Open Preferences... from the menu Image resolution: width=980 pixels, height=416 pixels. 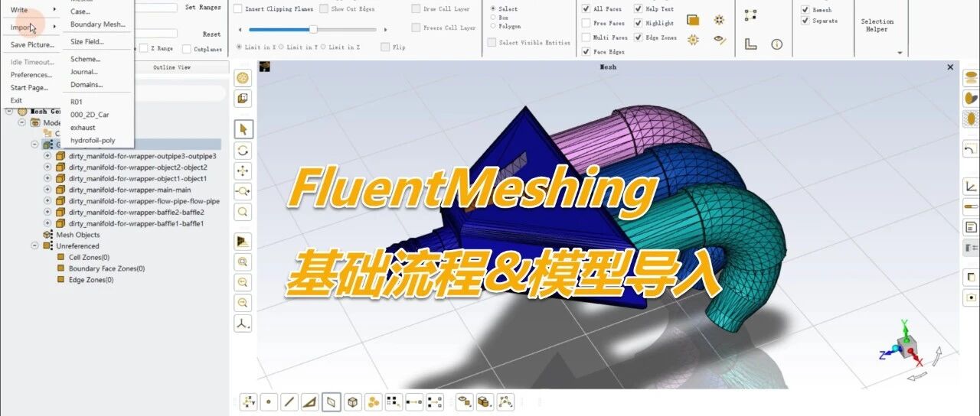click(31, 75)
